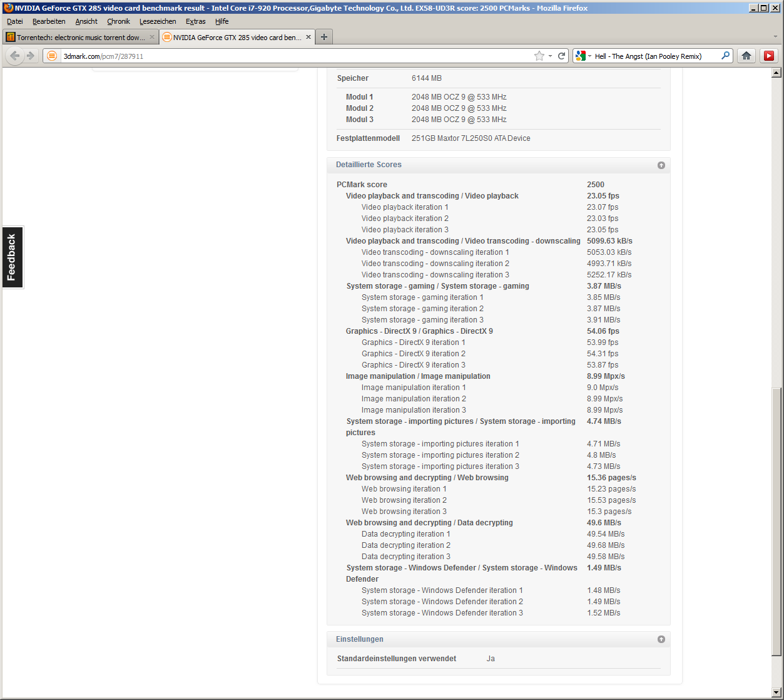Close the Torrentech tab

point(152,37)
